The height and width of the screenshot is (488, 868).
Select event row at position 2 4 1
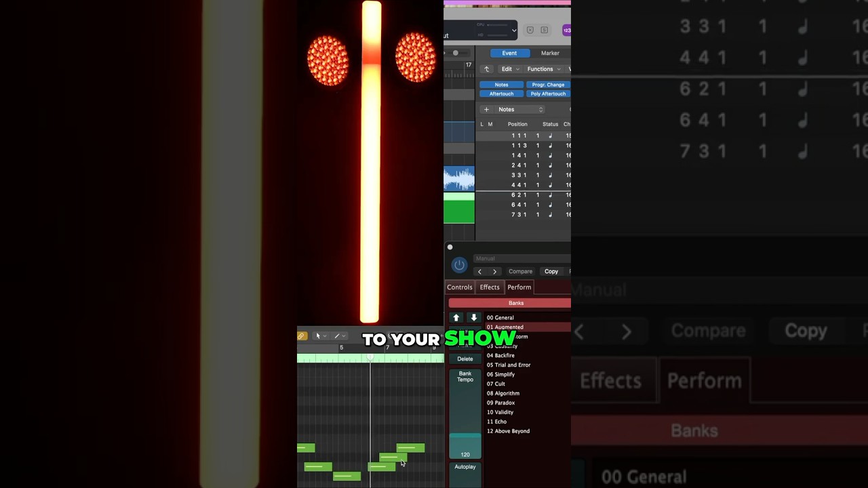523,165
